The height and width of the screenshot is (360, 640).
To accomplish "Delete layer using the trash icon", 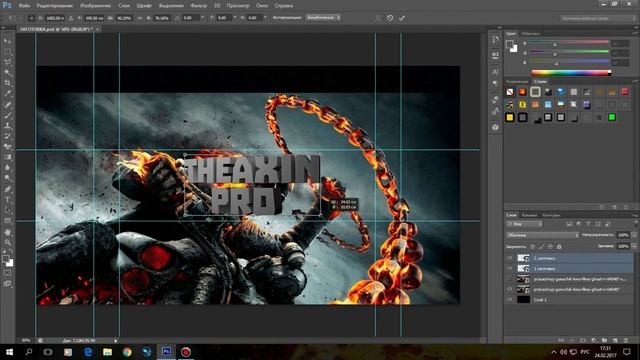I will [x=626, y=340].
